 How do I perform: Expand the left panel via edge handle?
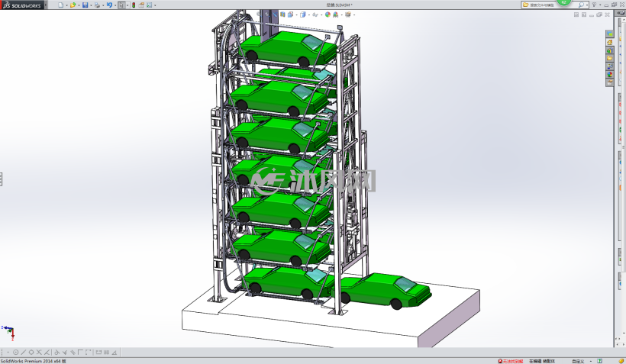tap(2, 179)
